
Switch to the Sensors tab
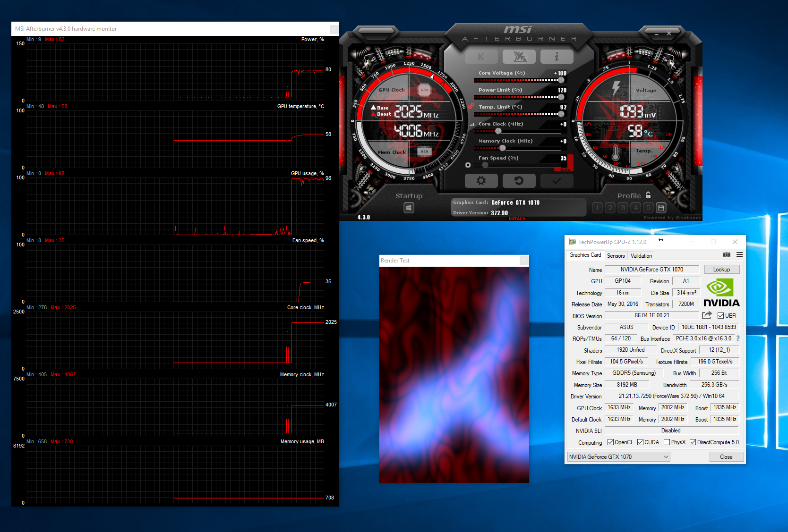[x=616, y=256]
